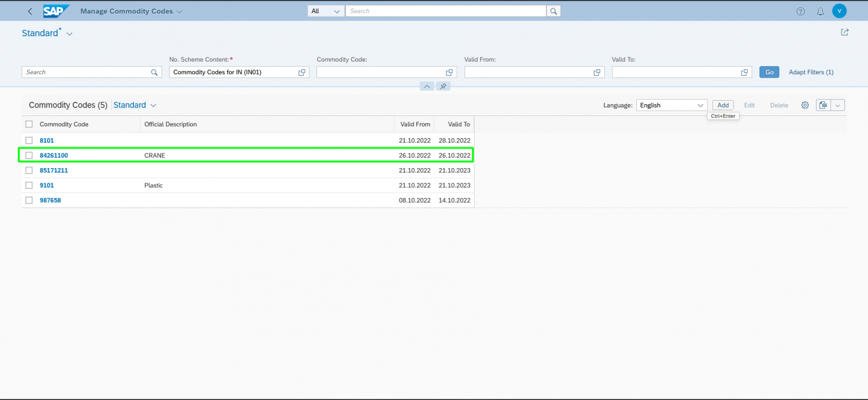Select the checkbox for commodity code 84261100
Screen dimensions: 868x400
click(x=29, y=155)
